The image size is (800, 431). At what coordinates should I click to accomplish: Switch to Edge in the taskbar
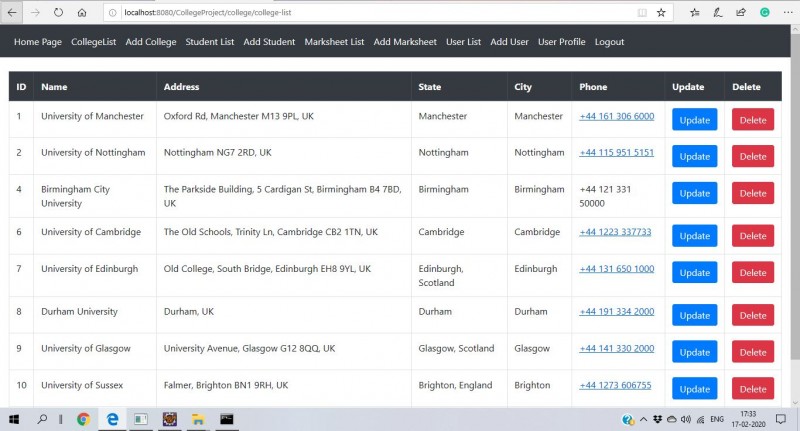(112, 419)
